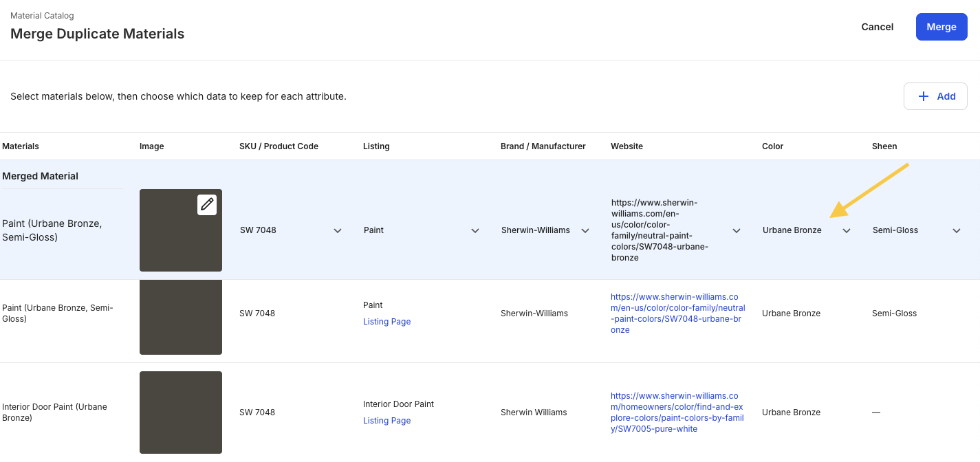Open Listing Page link for Paint row
This screenshot has width=980, height=462.
(x=386, y=322)
